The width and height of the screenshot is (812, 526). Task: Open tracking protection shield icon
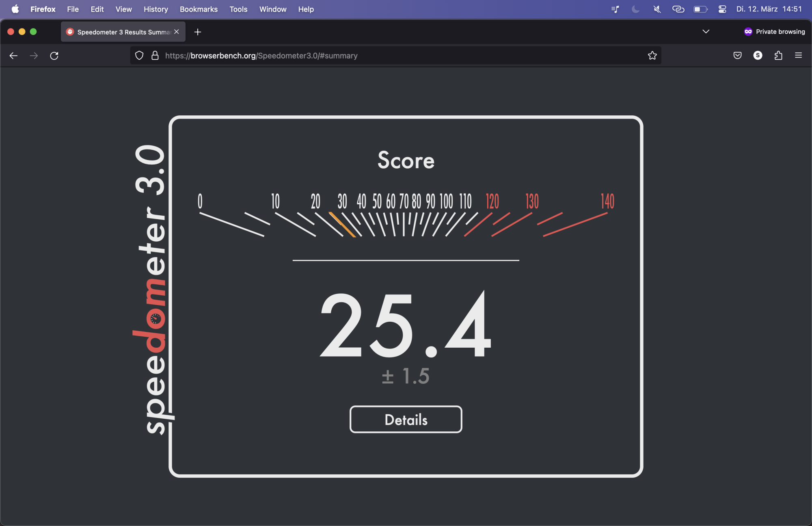[139, 56]
